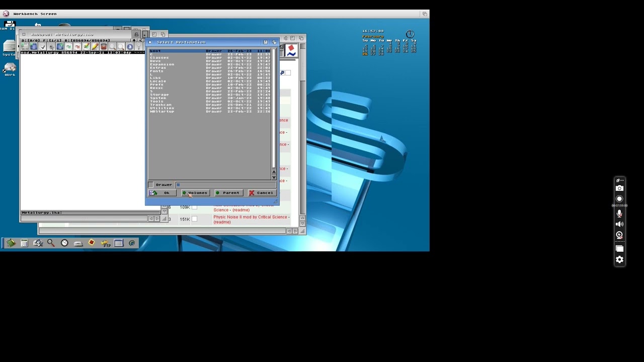
Task: Tick the checkbox next to 109K entry
Action: tap(194, 207)
